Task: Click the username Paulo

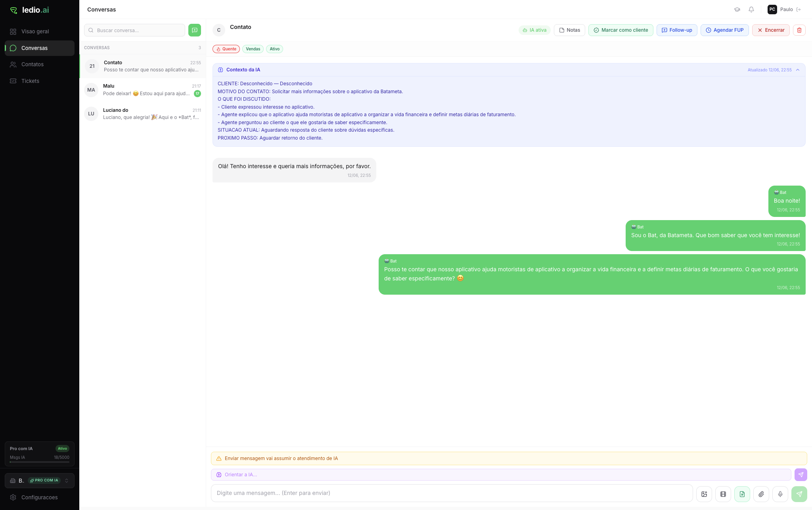Action: [787, 10]
